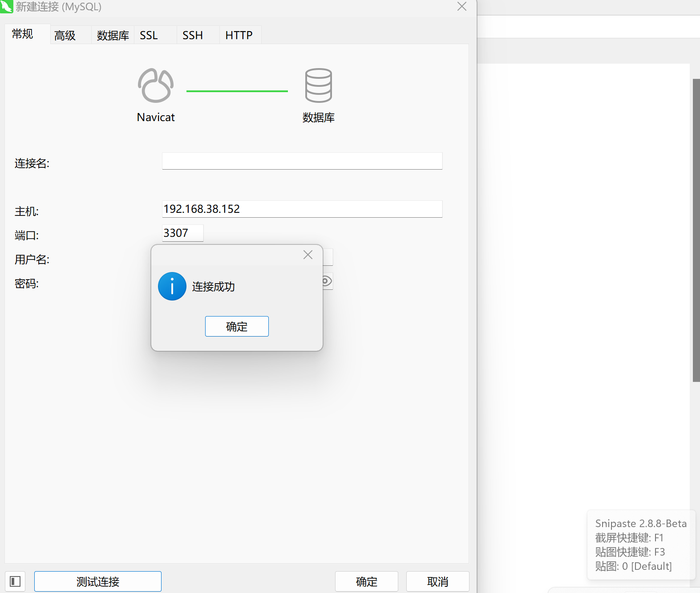Click the Snipaste 2.8.8-Beta notification text
Viewport: 700px width, 593px height.
[x=641, y=524]
